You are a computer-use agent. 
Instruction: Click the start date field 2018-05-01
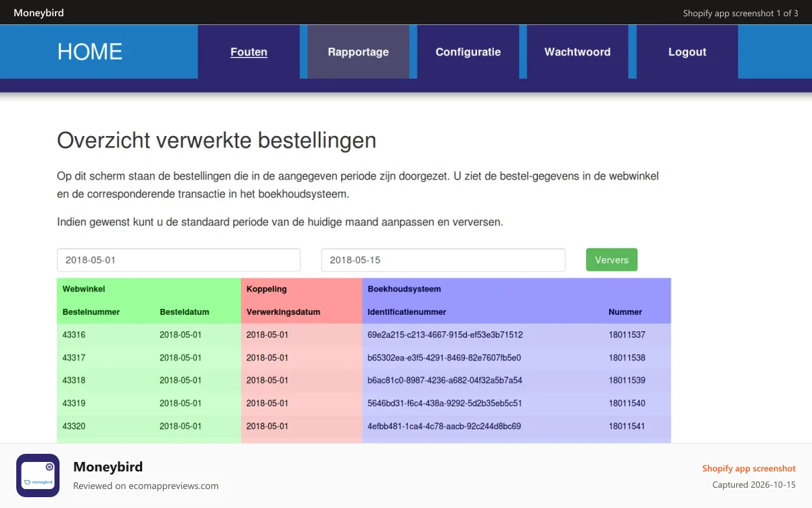pyautogui.click(x=179, y=260)
